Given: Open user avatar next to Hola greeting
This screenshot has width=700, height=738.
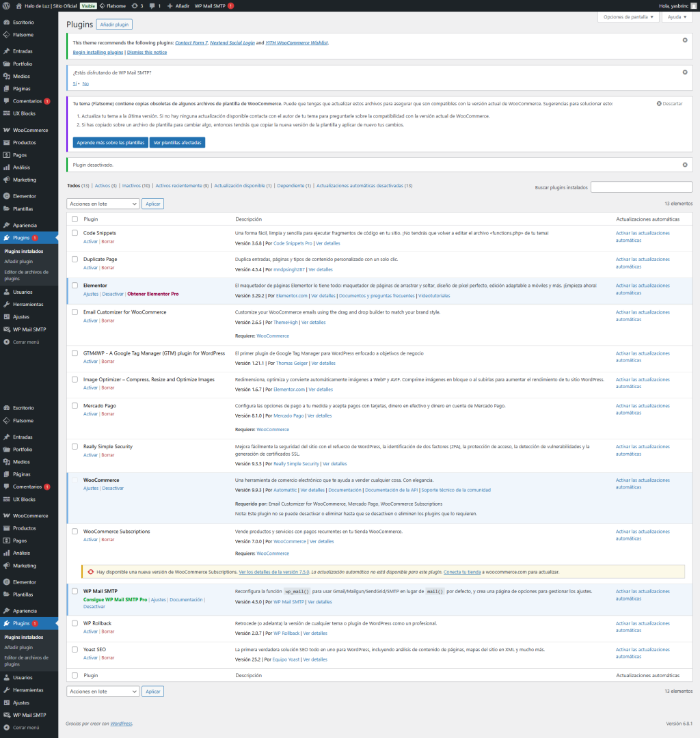Looking at the screenshot, I should 693,5.
